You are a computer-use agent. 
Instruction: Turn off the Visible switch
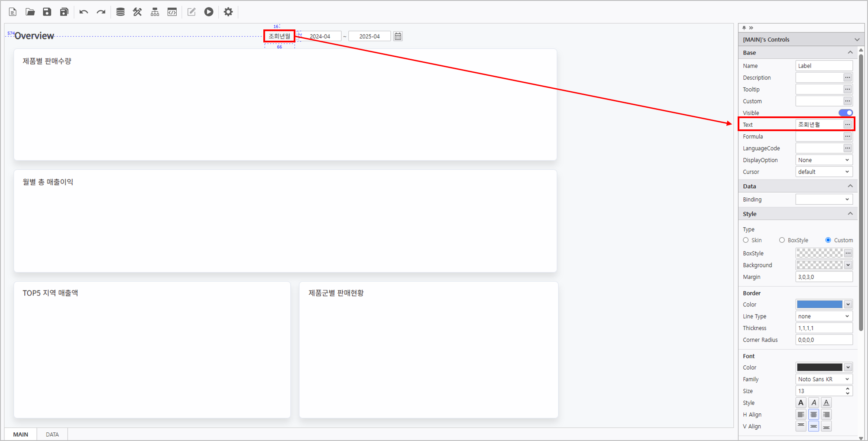coord(846,113)
